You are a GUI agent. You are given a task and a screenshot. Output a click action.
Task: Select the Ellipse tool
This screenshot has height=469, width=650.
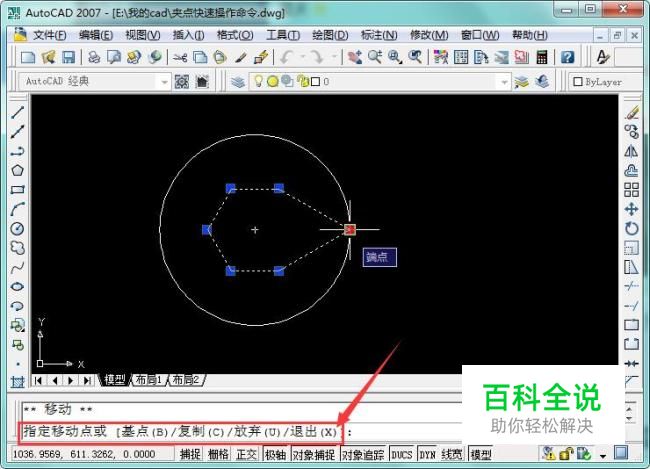coord(17,287)
